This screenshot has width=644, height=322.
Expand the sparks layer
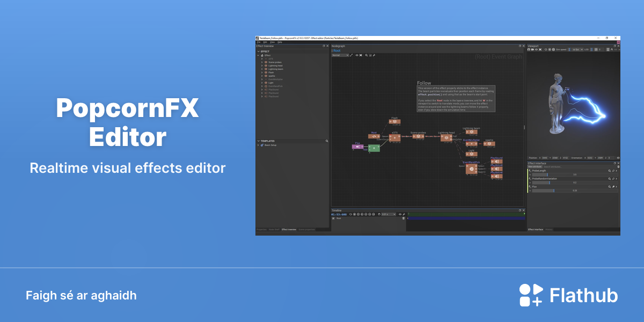262,76
